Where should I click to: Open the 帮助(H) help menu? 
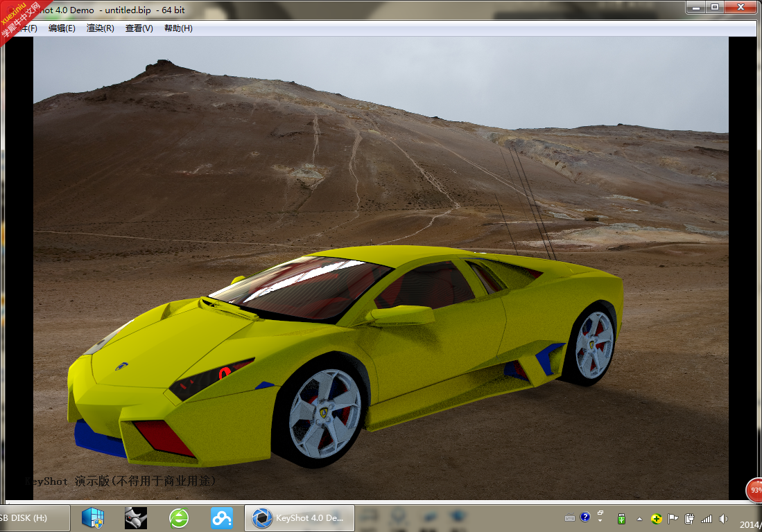pos(178,28)
